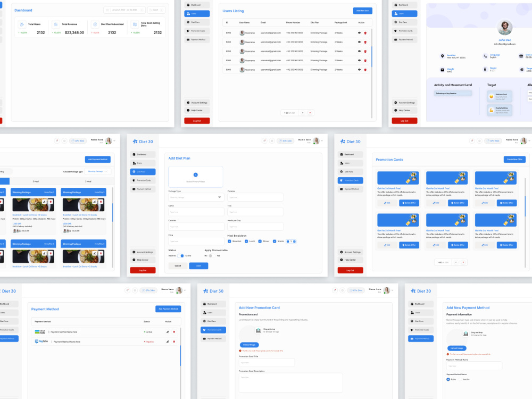Viewport: 532px width, 399px height.
Task: Click Add Payment Method in Payment Method screen
Action: 168,309
